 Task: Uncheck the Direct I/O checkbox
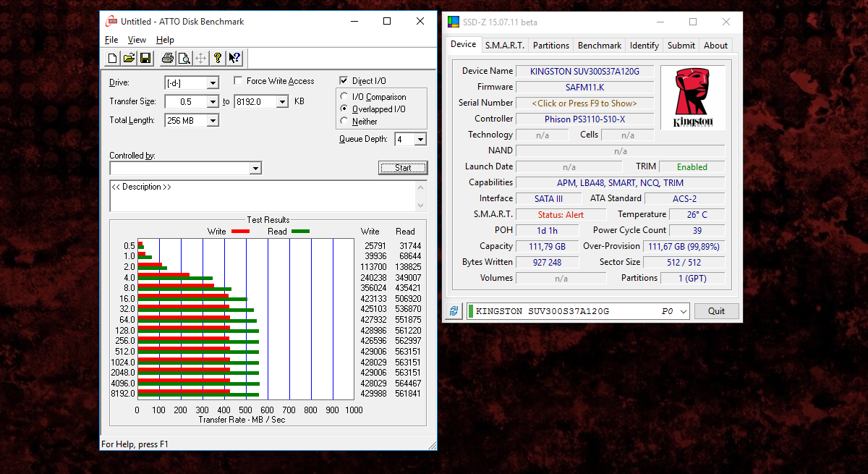click(344, 81)
